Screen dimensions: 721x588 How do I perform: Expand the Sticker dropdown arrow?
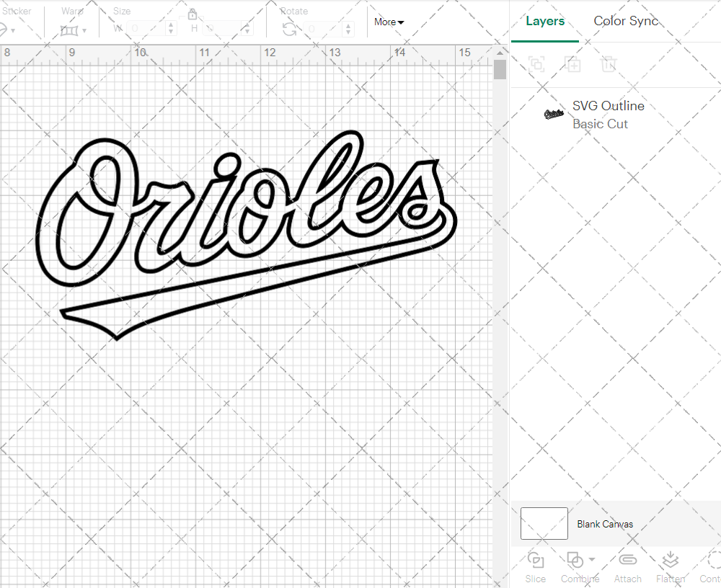point(13,31)
